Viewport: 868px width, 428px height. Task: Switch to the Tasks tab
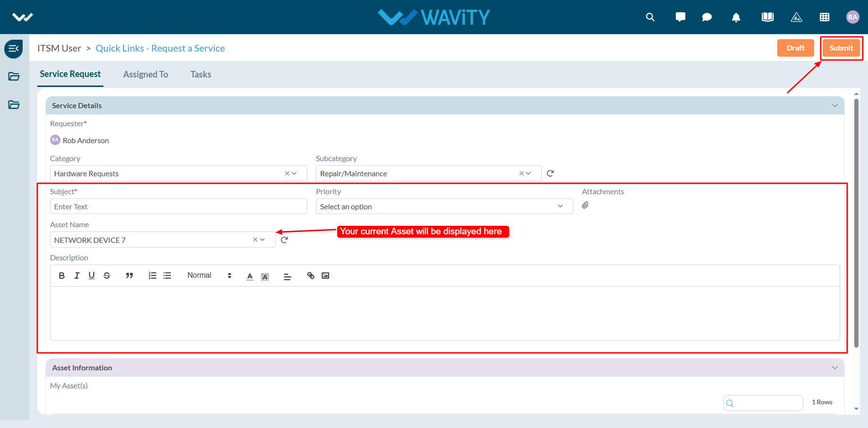[201, 74]
